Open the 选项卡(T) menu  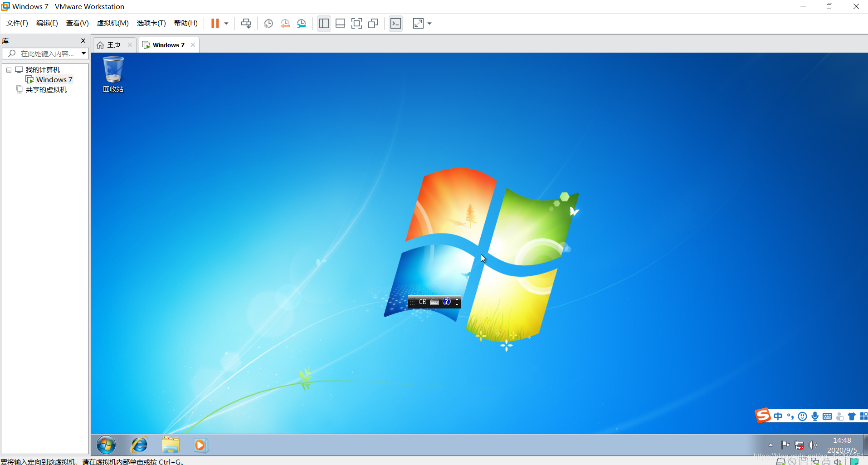pyautogui.click(x=151, y=23)
